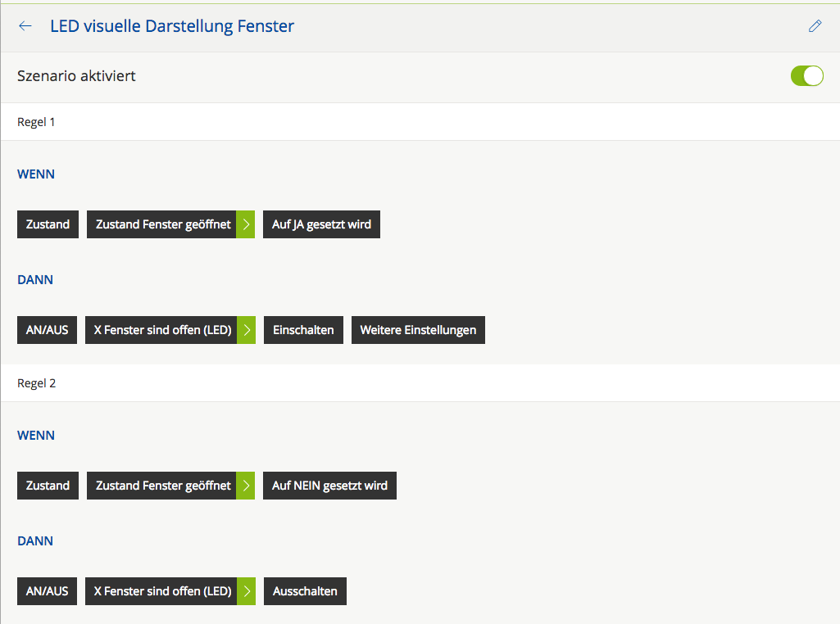Select AN/AUS chip in Regel 1
Viewport: 840px width, 624px height.
pos(47,330)
